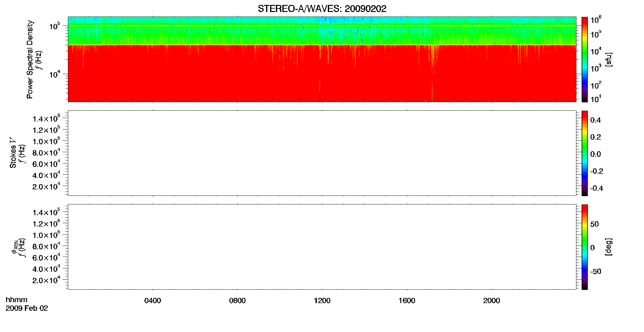Click the 2009 Feb 02 date label
This screenshot has height=332, width=644.
tap(27, 308)
